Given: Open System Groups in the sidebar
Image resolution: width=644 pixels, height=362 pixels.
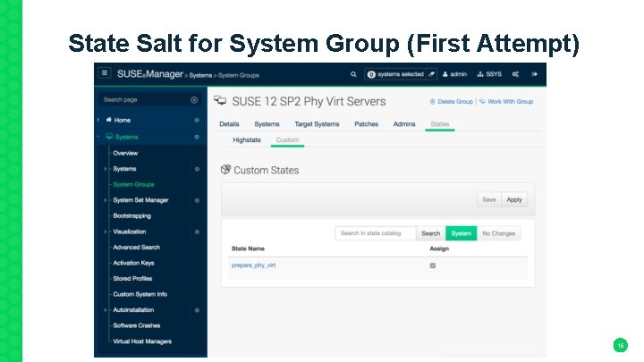Looking at the screenshot, I should pyautogui.click(x=133, y=184).
